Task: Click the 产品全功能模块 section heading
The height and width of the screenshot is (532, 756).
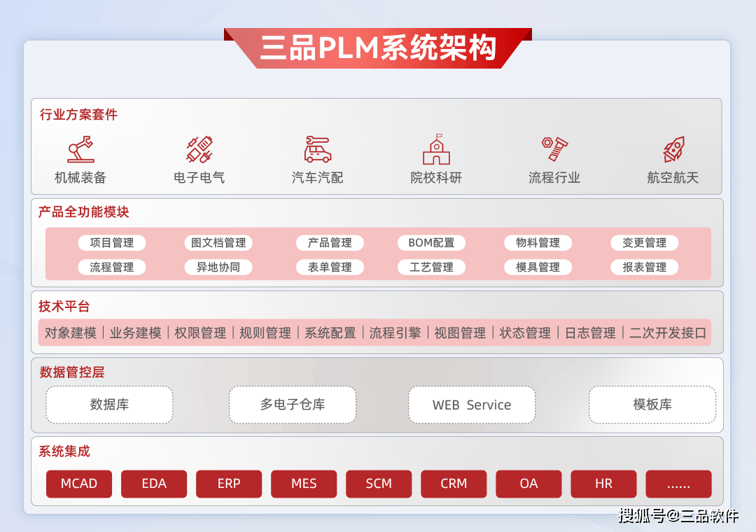Action: tap(84, 211)
